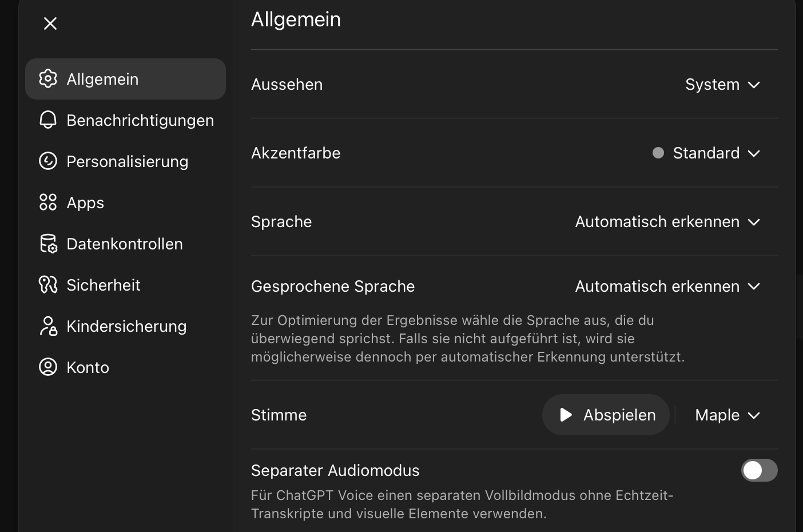Close the settings dialog with X

pyautogui.click(x=50, y=23)
